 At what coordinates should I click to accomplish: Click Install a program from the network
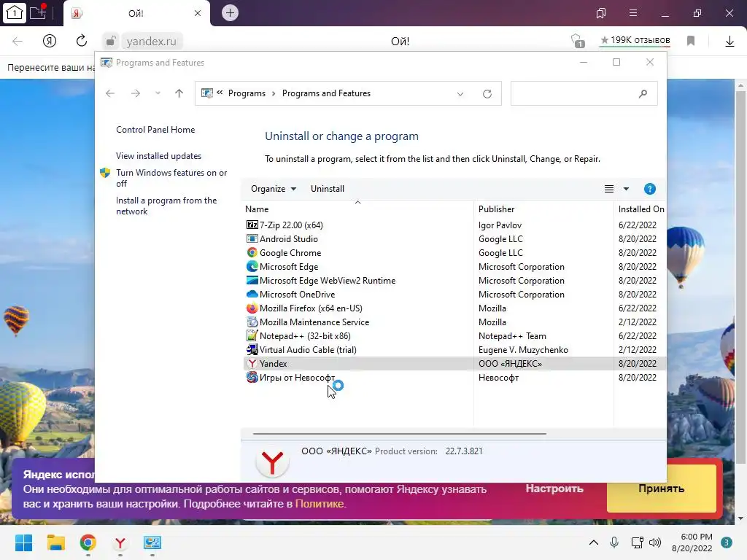tap(166, 206)
